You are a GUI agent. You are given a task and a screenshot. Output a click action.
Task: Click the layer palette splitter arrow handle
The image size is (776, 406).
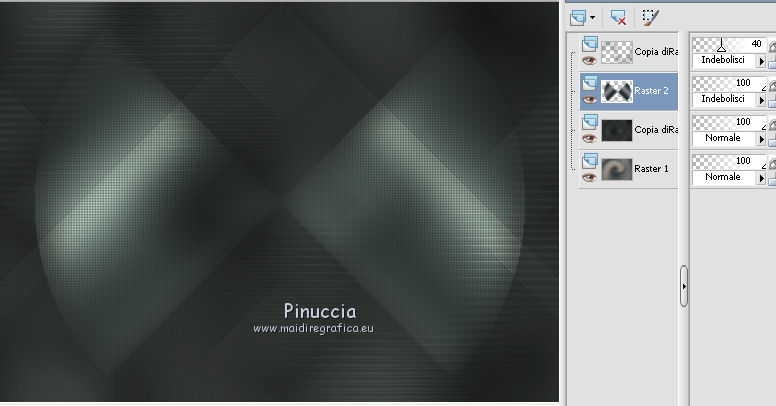684,286
